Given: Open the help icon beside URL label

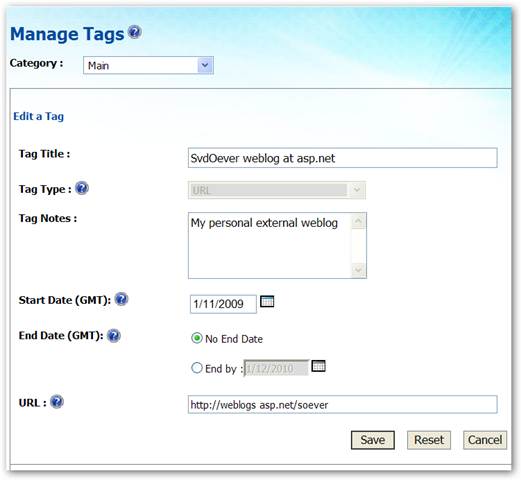Looking at the screenshot, I should (x=57, y=402).
